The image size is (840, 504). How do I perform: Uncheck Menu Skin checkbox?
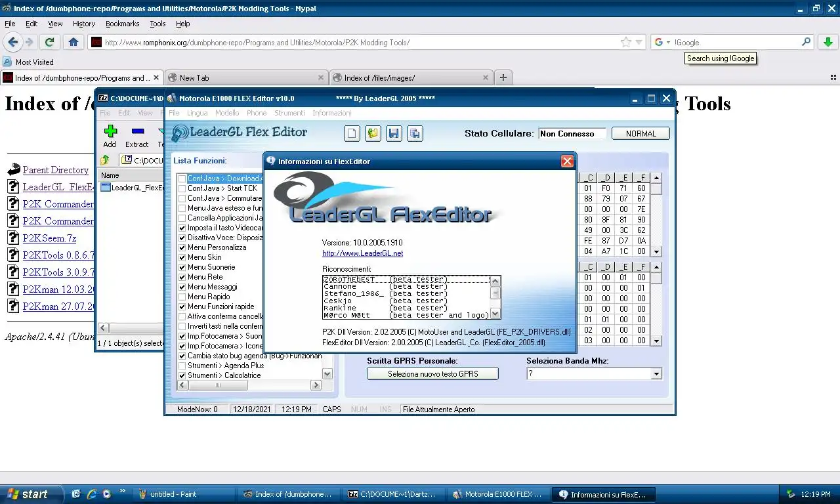pos(182,257)
